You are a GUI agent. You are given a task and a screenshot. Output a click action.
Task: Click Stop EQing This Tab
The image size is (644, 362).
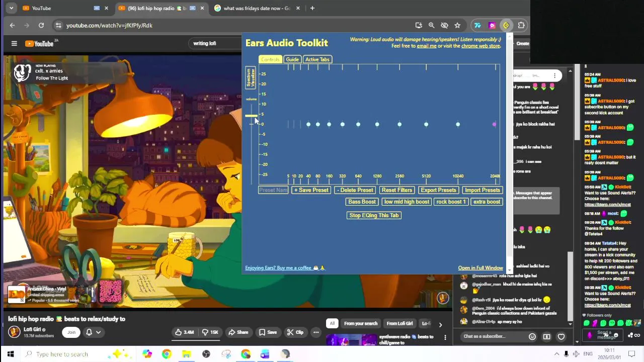click(x=374, y=215)
